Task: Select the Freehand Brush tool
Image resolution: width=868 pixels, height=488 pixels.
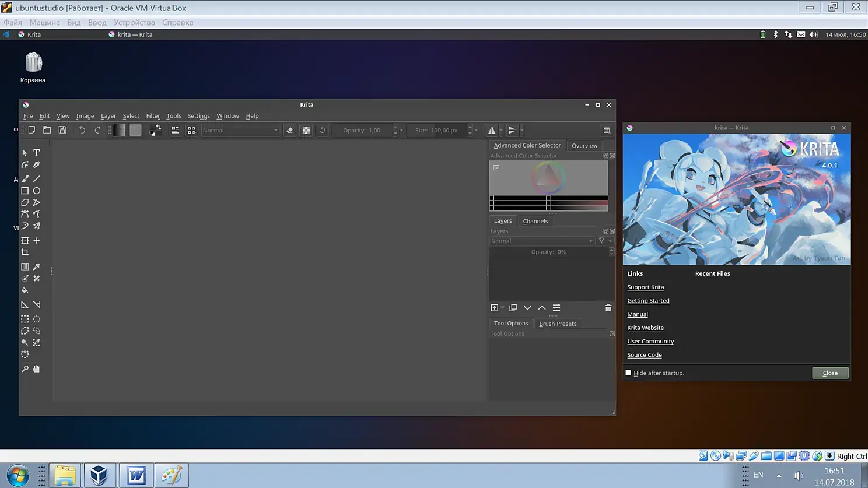Action: pyautogui.click(x=24, y=179)
